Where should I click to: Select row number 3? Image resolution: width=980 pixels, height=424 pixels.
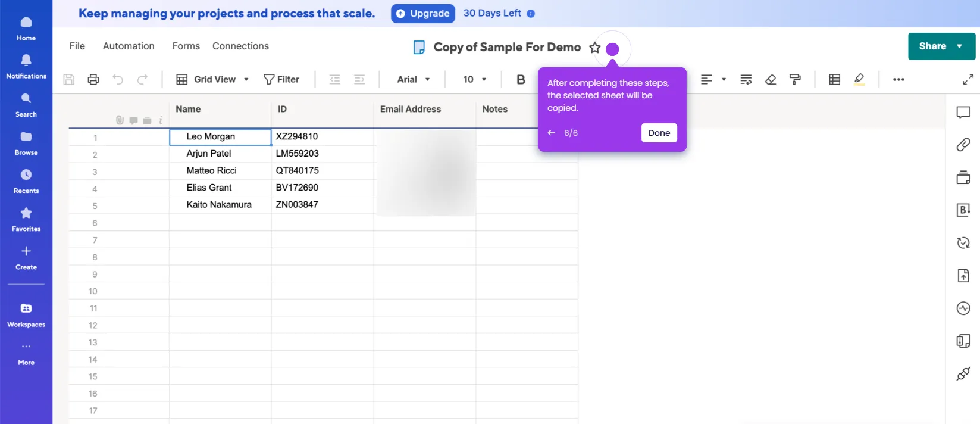click(95, 172)
